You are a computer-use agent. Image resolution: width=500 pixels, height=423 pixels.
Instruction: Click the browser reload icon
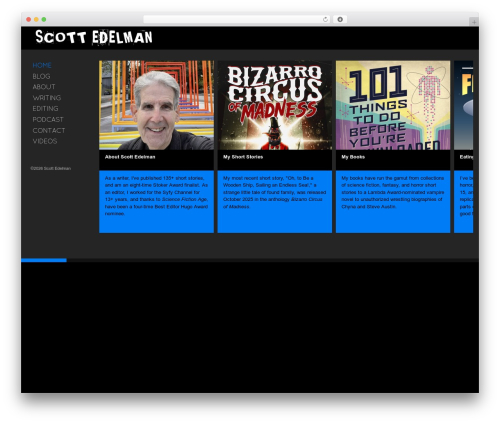[325, 19]
